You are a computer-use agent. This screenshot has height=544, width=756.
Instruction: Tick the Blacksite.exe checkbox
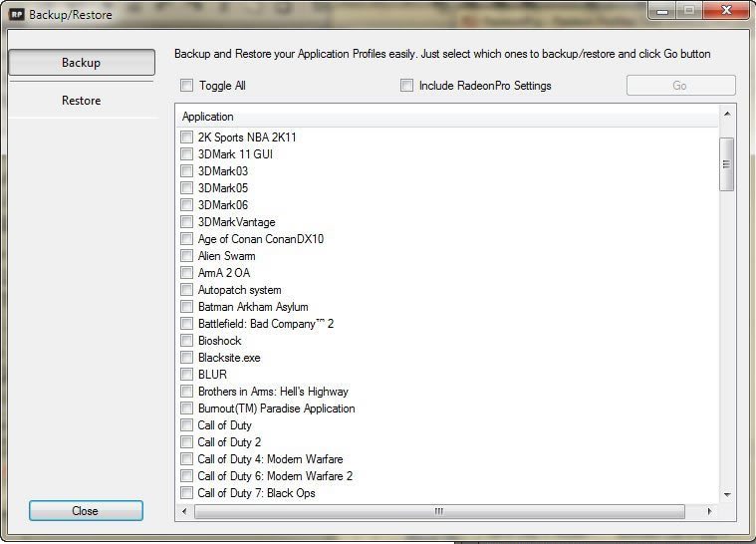(186, 358)
